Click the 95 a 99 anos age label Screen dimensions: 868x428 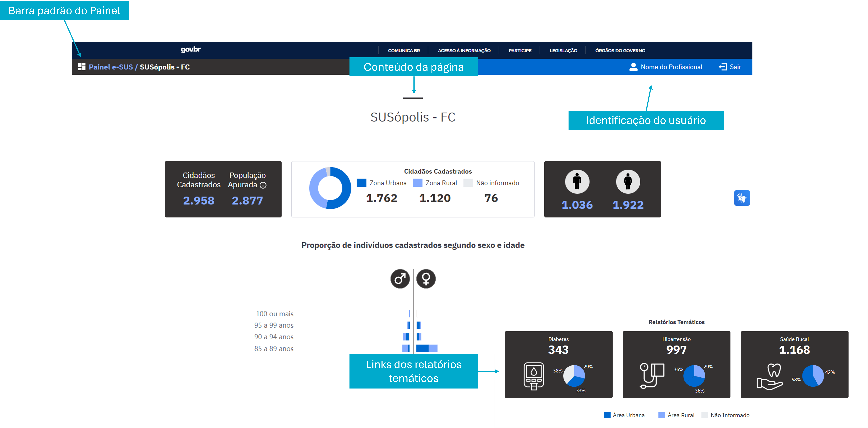coord(274,325)
